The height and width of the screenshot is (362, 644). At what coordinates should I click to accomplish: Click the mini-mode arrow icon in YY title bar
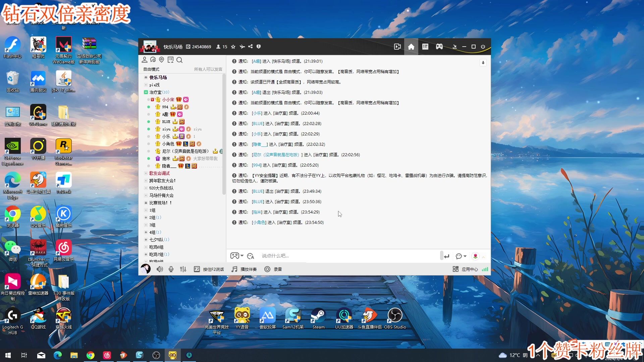click(x=455, y=47)
